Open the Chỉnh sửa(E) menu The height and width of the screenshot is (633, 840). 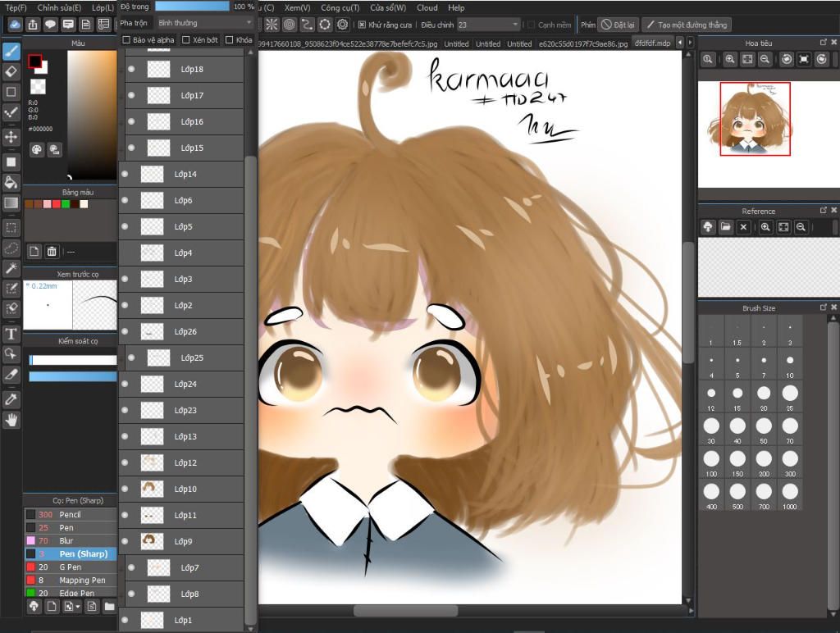click(x=59, y=8)
